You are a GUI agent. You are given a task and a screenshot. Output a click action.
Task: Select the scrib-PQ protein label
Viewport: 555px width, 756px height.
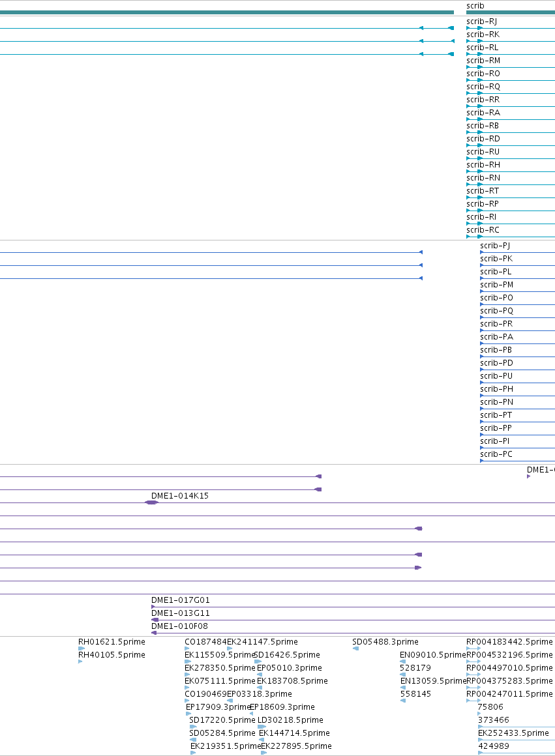496,310
